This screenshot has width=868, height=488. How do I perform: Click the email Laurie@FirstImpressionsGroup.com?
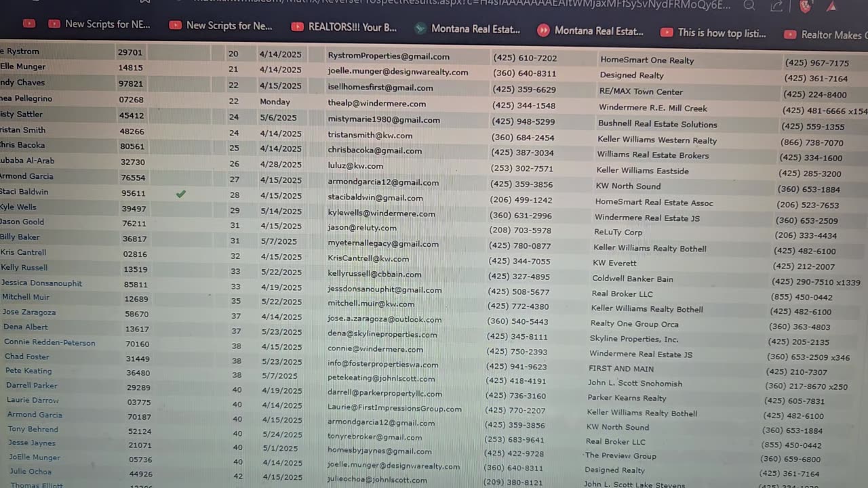coord(395,409)
